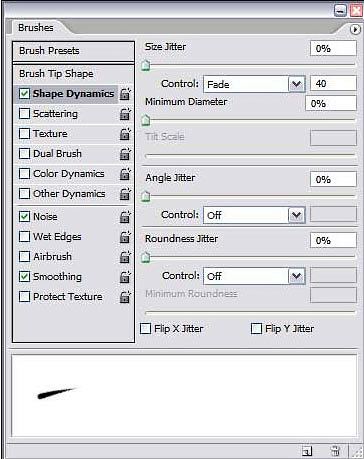
Task: Toggle the Scattering lock icon
Action: [125, 114]
